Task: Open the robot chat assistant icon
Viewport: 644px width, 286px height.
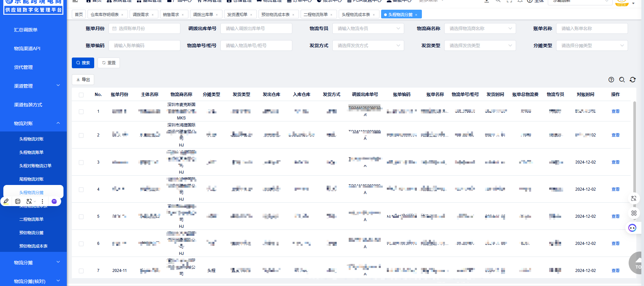Action: 632,228
